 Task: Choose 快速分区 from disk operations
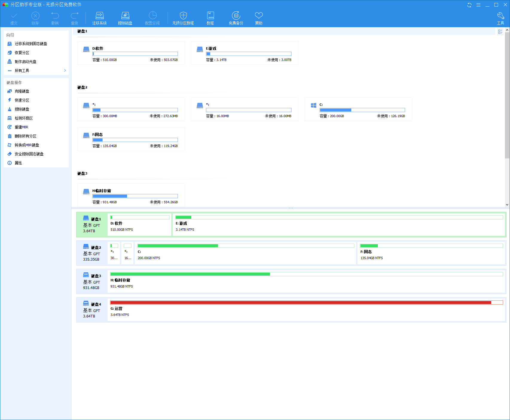(22, 100)
